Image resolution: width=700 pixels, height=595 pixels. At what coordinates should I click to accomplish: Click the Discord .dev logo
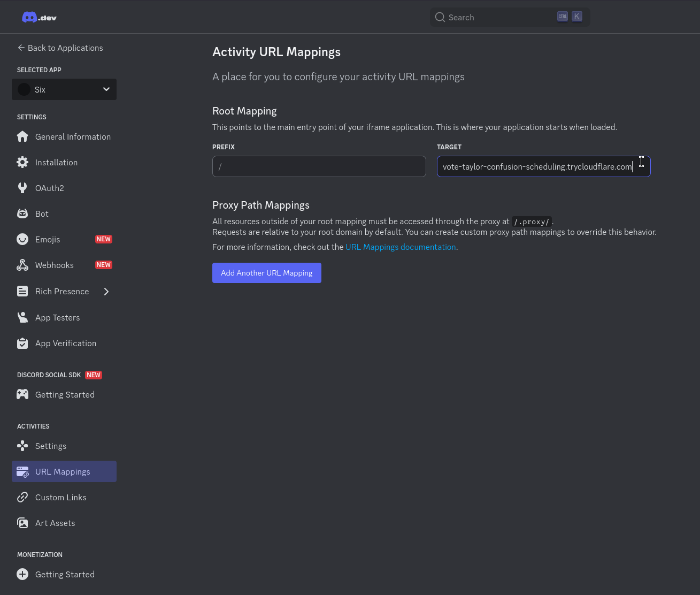[x=39, y=18]
